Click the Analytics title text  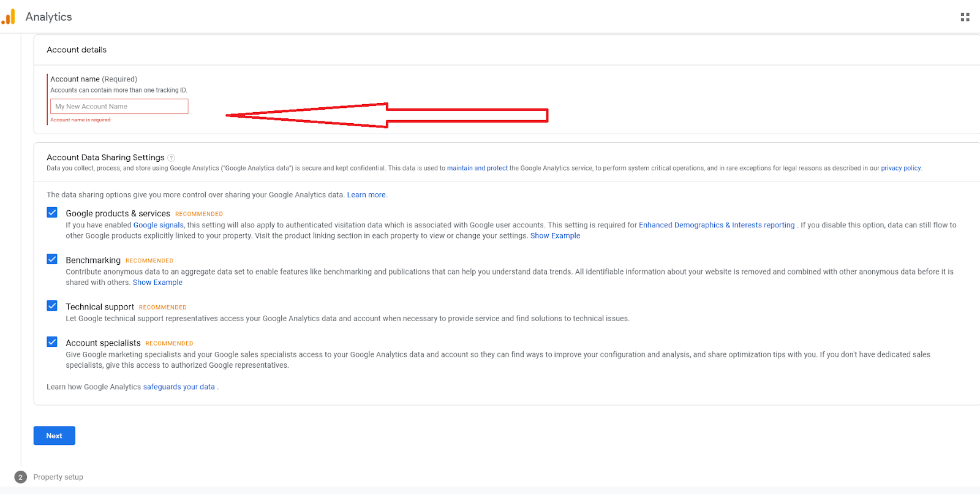pos(49,17)
